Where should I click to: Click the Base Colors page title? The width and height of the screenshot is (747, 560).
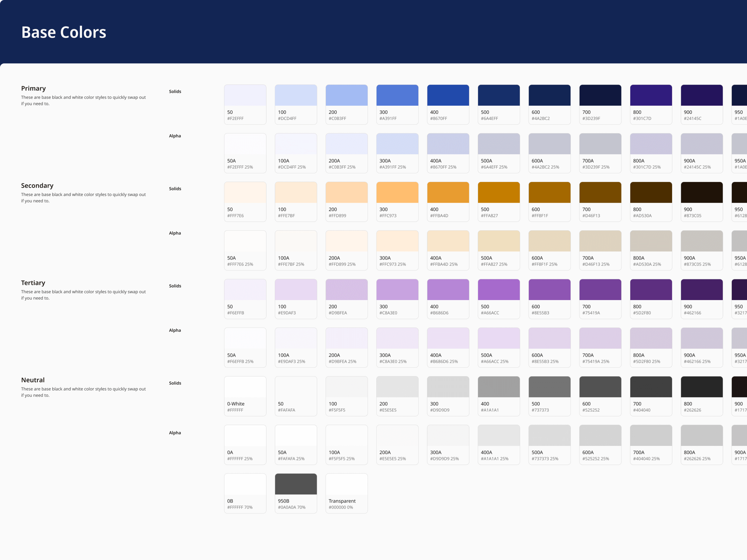pos(64,32)
